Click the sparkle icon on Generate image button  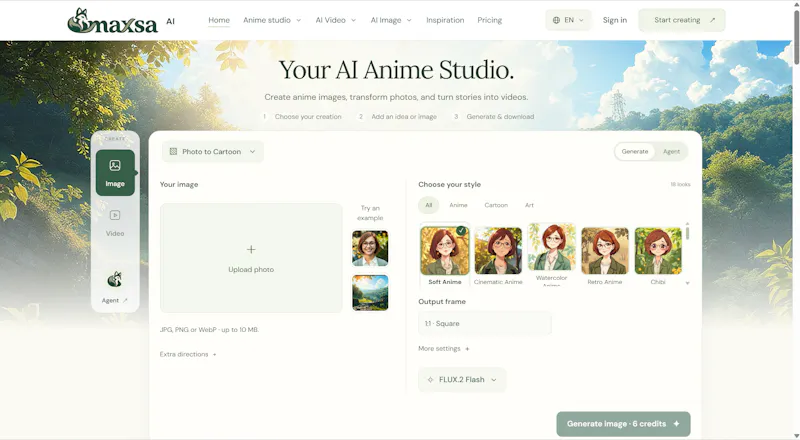pyautogui.click(x=677, y=424)
